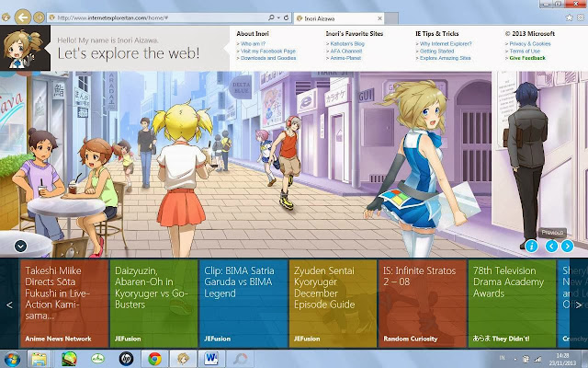
Task: Open '78th Television Drama Academy Awards' tile
Action: 512,304
